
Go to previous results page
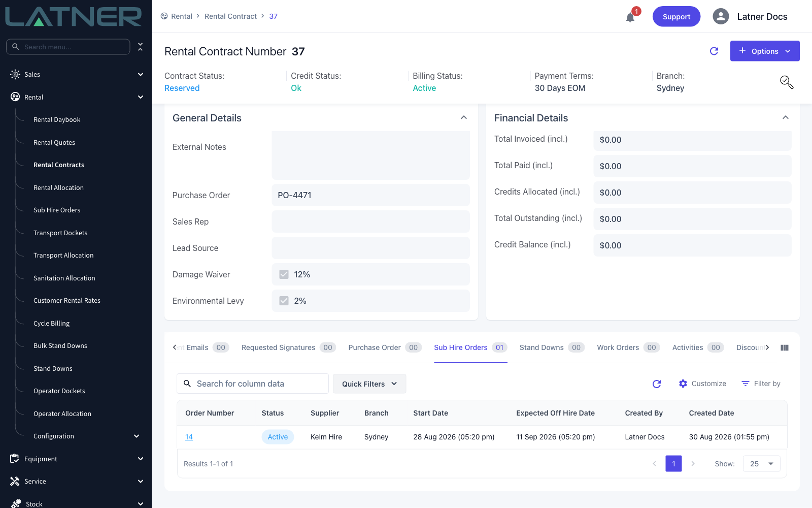[654, 463]
